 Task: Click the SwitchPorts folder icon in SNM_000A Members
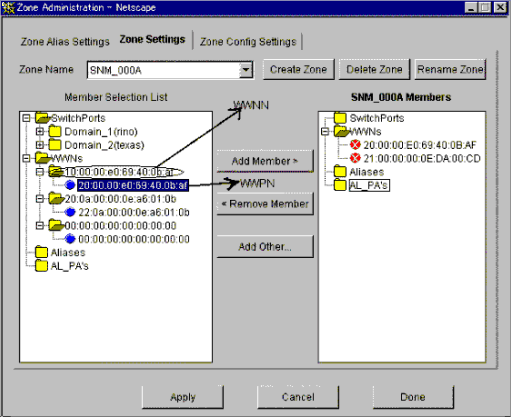[340, 118]
